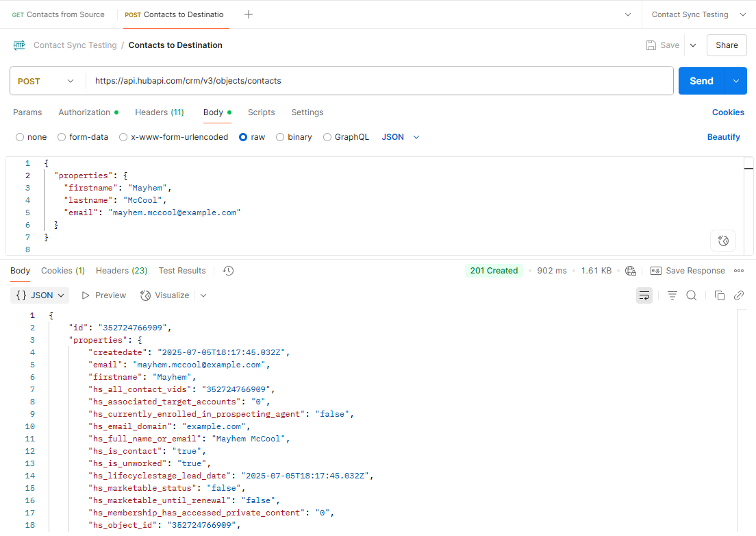Search within the response body
This screenshot has width=756, height=536.
click(x=692, y=295)
